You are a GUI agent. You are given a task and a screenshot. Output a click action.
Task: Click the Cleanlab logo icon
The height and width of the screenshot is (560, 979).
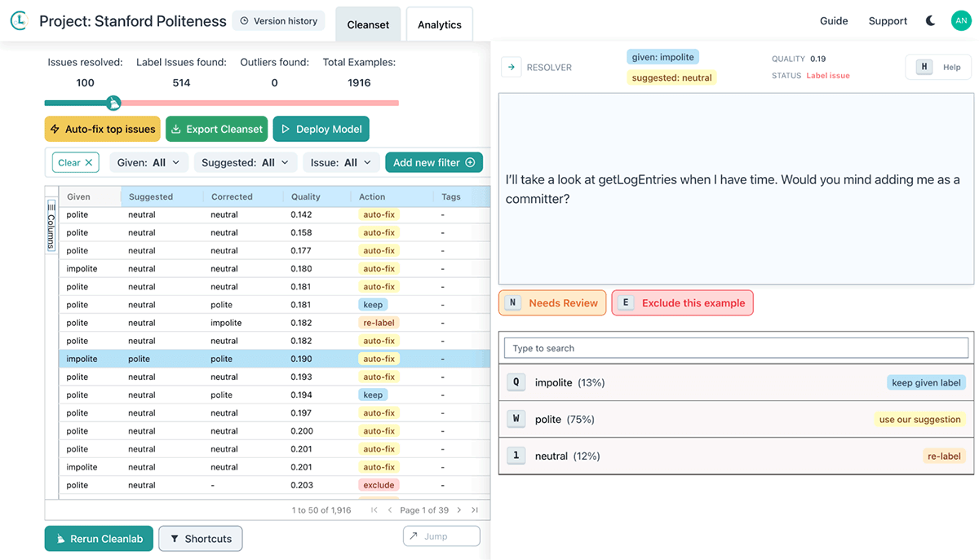20,21
